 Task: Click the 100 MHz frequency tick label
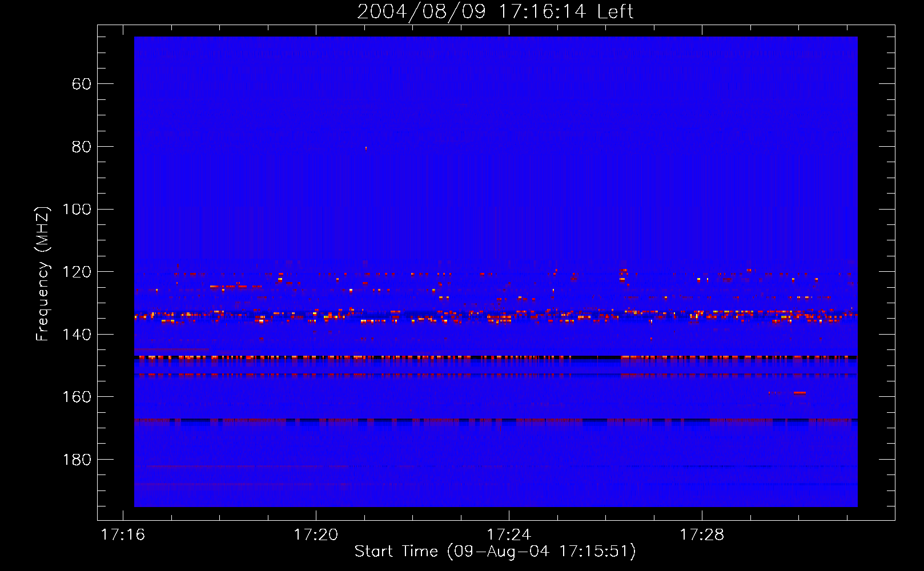(77, 210)
